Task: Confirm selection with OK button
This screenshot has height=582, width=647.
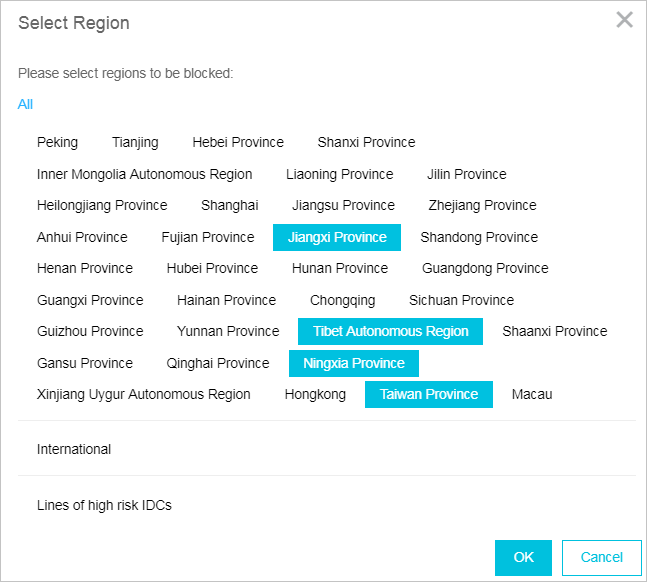Action: [x=523, y=557]
